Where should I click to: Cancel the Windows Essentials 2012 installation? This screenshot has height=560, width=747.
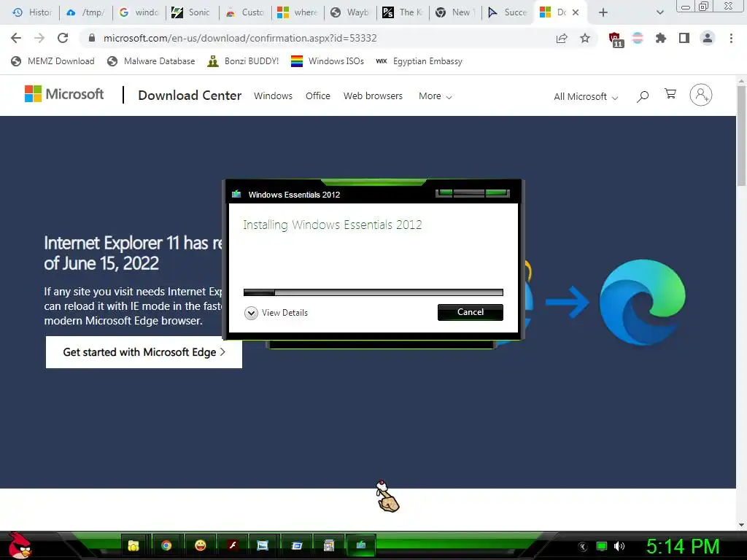click(471, 312)
